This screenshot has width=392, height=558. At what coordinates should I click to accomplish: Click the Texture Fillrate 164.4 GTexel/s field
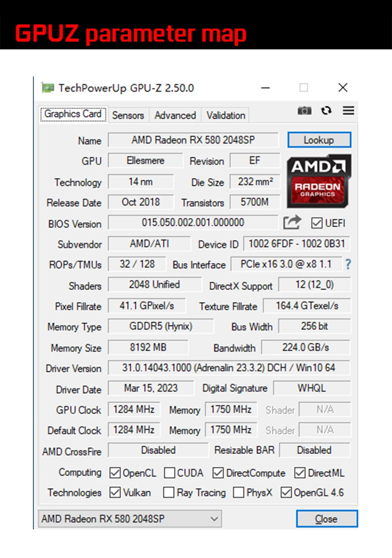click(307, 306)
